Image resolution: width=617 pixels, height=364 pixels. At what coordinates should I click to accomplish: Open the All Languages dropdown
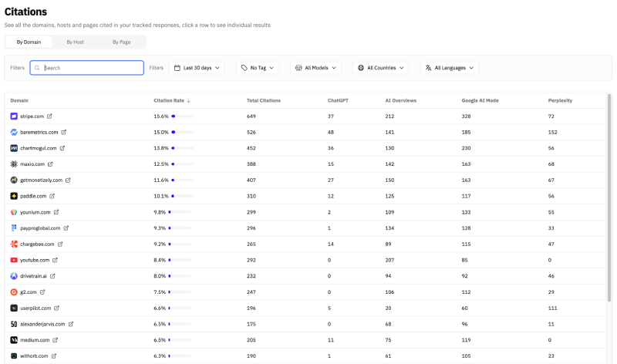click(449, 68)
